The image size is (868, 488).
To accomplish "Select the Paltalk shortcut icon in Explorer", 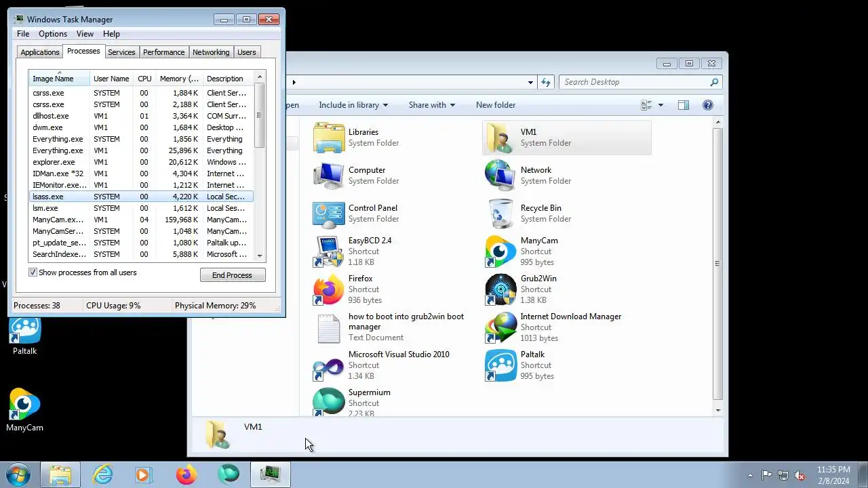I will click(501, 365).
